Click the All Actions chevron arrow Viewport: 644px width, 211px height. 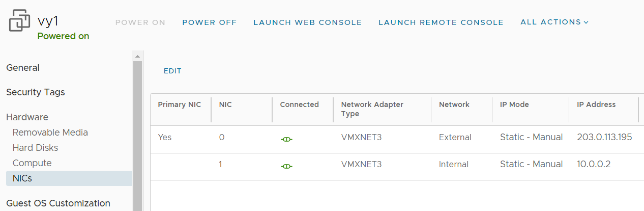pos(586,22)
